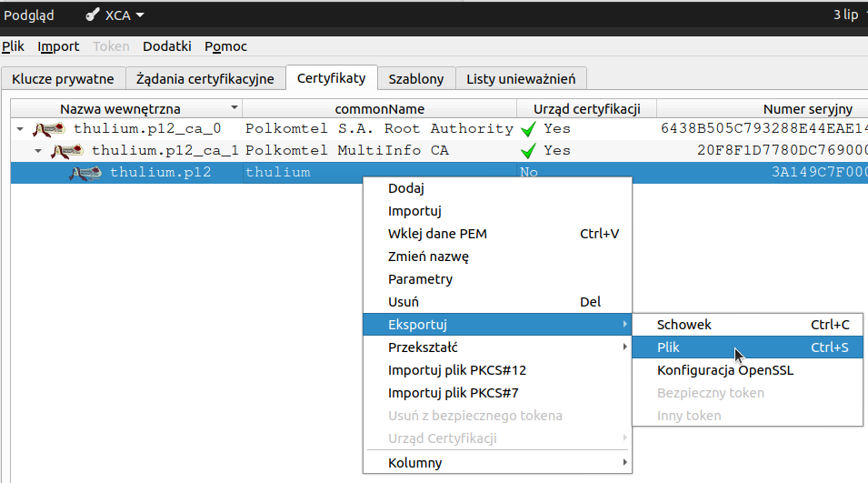Select the Eksportuj menu entry
Screen dimensions: 868x483
[497, 325]
